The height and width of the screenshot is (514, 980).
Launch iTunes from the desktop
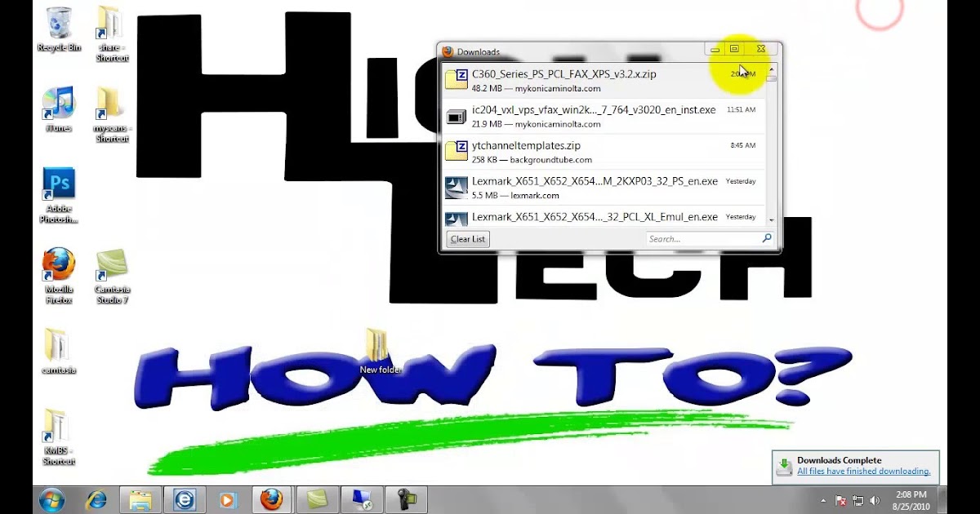[59, 109]
